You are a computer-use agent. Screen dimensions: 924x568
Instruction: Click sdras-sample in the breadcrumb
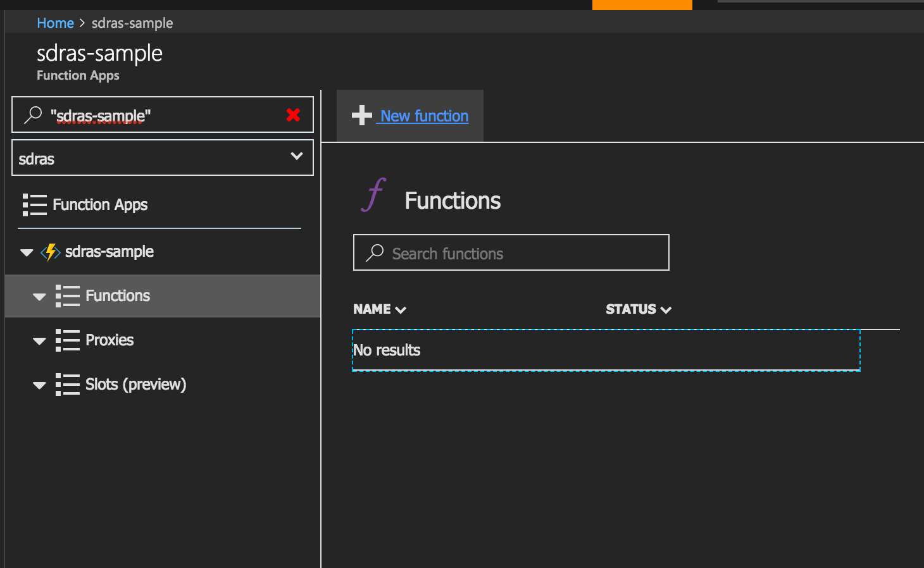[x=132, y=23]
